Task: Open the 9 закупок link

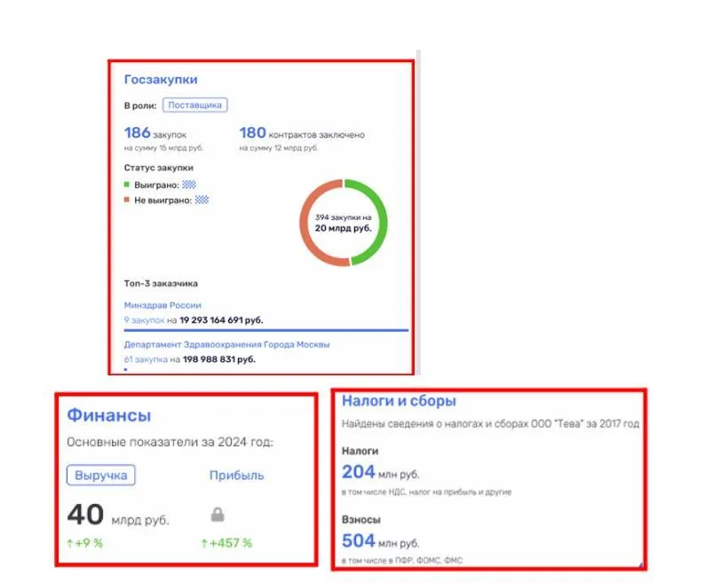Action: (x=145, y=320)
